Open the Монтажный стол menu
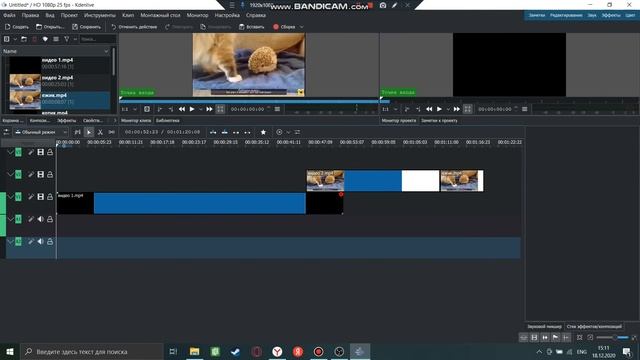 pos(160,15)
